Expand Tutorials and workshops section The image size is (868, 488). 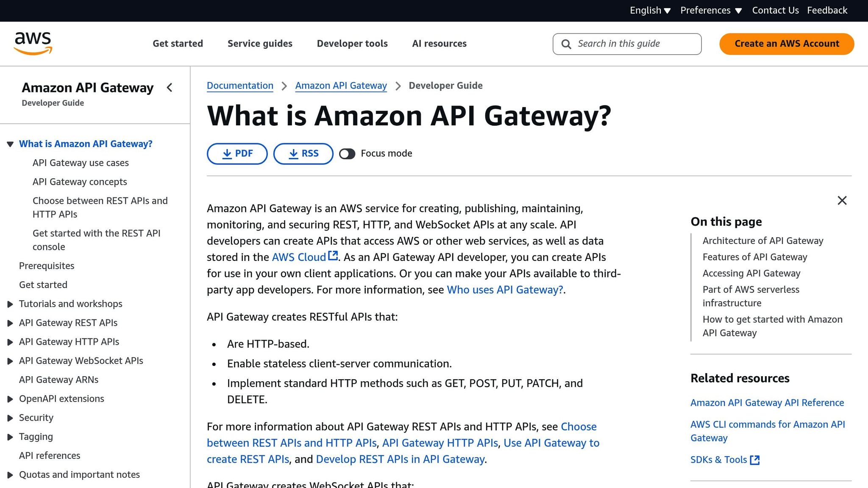pyautogui.click(x=10, y=304)
